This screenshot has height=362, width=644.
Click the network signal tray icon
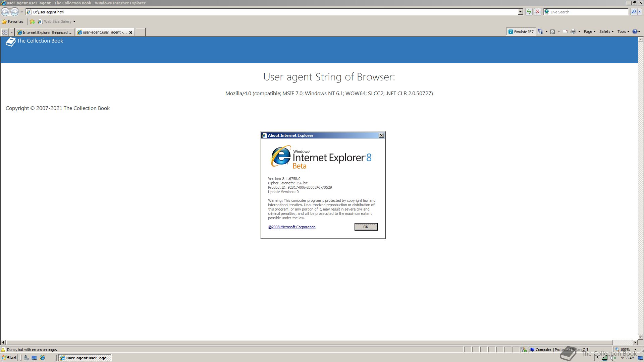[x=605, y=358]
